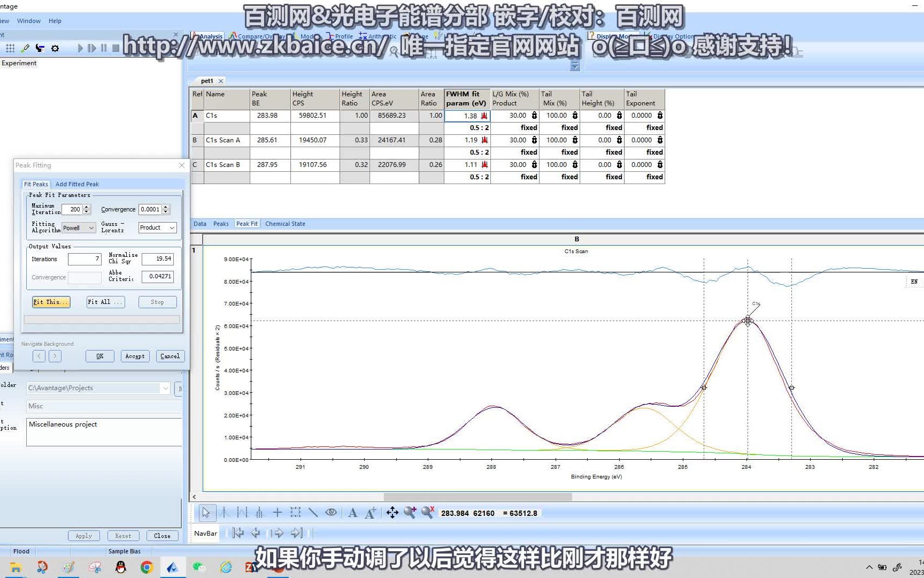
Task: Toggle the L/G Mix link icon for C1s Scan A
Action: (x=534, y=140)
